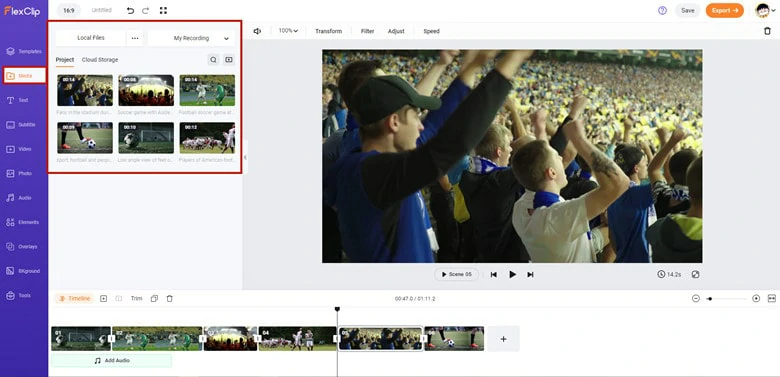Switch to the Cloud Storage tab

tap(100, 60)
